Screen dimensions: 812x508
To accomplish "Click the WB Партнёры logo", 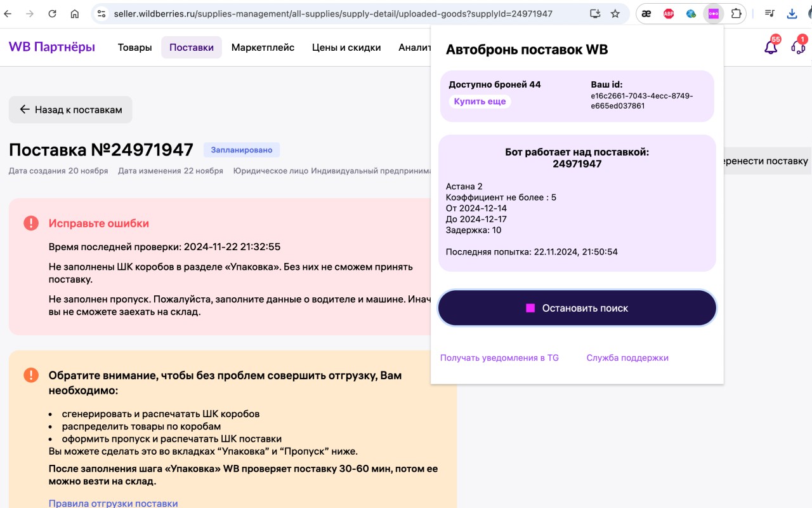I will (51, 47).
